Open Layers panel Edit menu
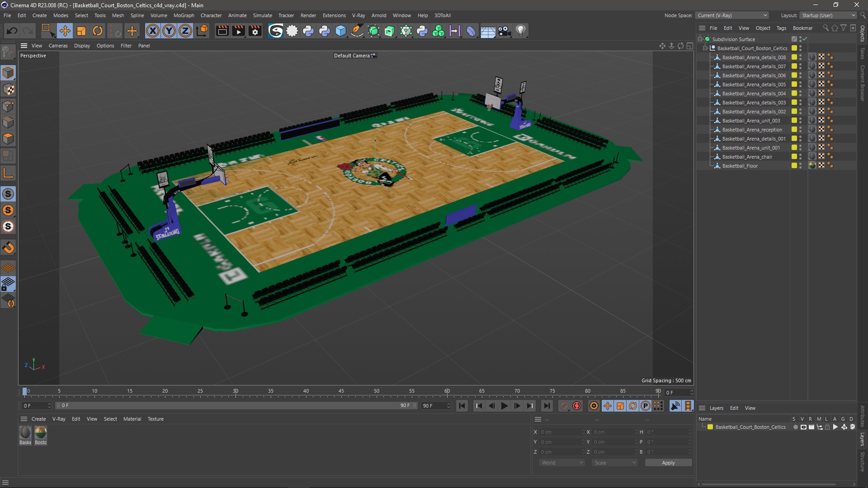 (734, 408)
